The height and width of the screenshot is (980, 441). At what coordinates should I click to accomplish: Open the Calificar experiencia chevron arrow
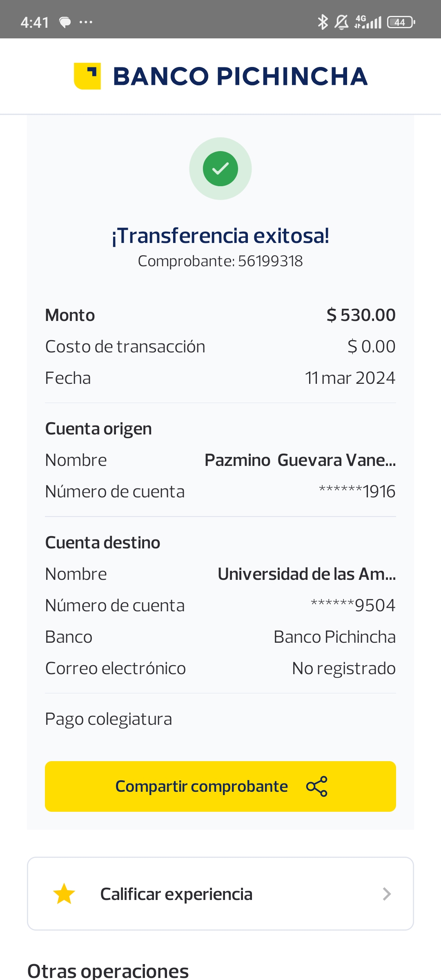click(387, 894)
